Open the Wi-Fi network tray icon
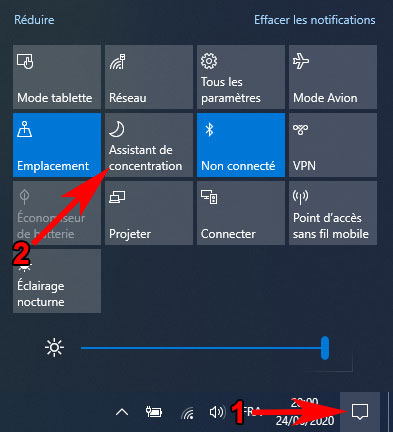Image resolution: width=393 pixels, height=432 pixels. point(188,413)
